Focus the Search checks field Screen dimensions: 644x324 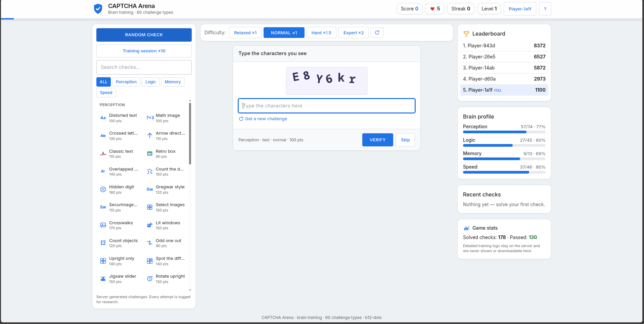(144, 67)
